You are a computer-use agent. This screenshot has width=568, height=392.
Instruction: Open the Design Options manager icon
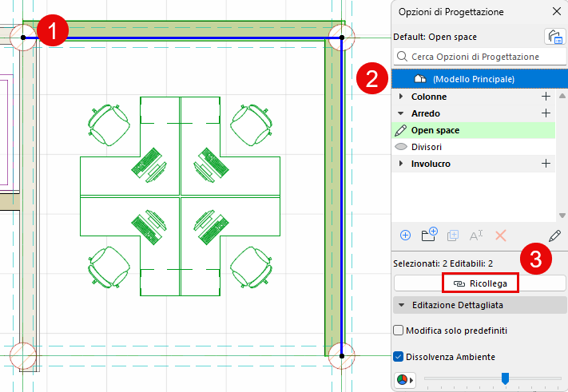coord(555,37)
